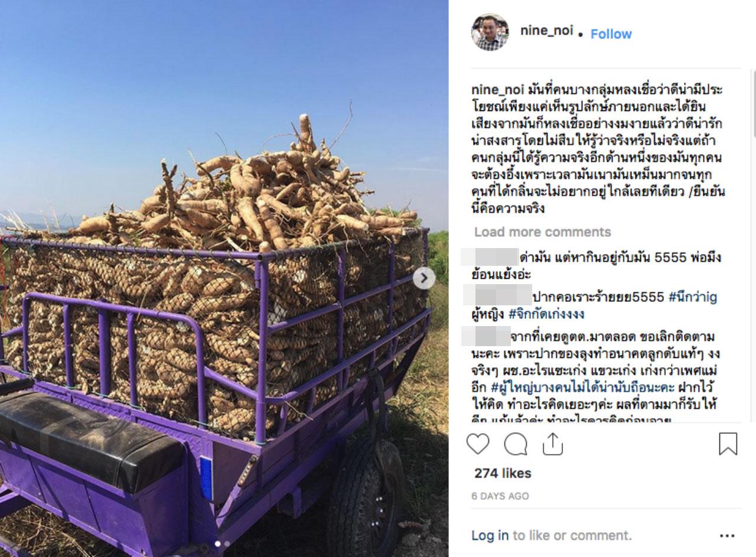This screenshot has height=557, width=756.
Task: Like the post with the heart icon
Action: (478, 444)
